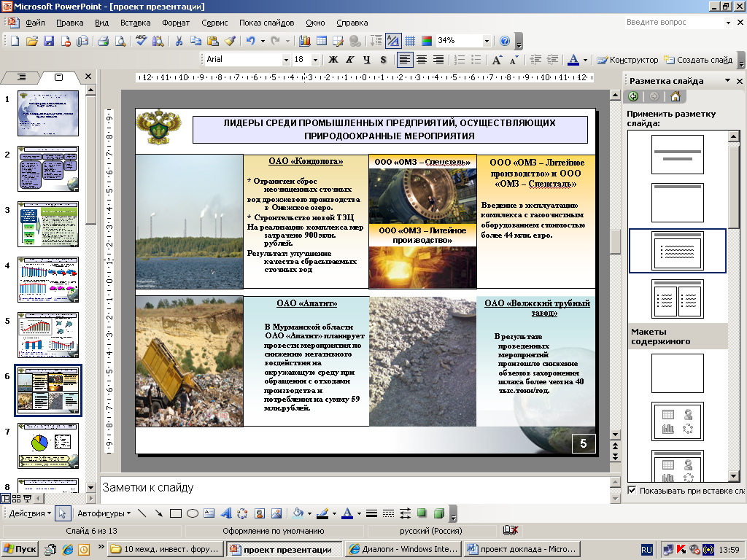Apply fill color bucket on drawing toolbar
Image resolution: width=747 pixels, height=560 pixels.
pyautogui.click(x=298, y=513)
